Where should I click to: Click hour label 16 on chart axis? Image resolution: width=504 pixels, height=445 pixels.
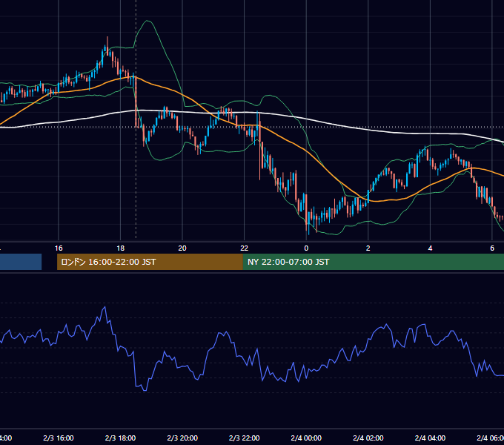(x=59, y=248)
